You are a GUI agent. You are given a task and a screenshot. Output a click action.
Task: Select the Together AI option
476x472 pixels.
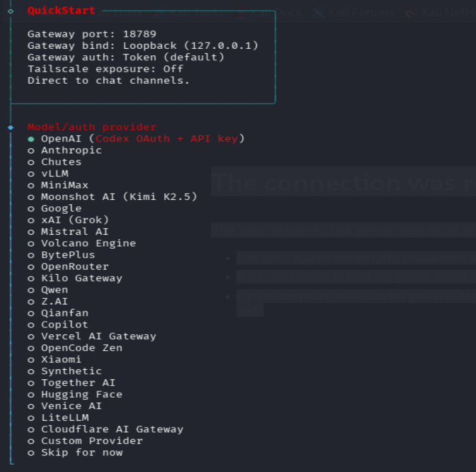point(72,383)
